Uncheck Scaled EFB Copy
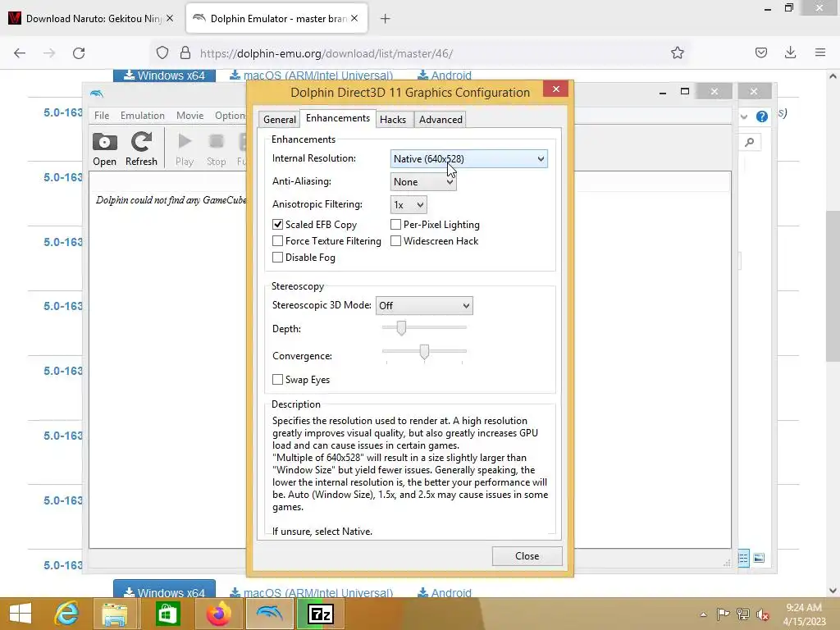Image resolution: width=840 pixels, height=630 pixels. pos(277,225)
